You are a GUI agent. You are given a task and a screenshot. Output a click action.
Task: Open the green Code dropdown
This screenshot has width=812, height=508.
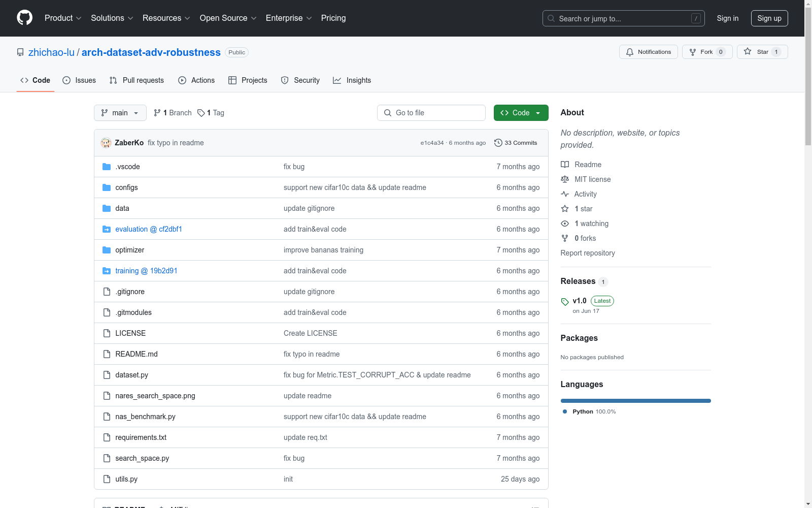521,113
